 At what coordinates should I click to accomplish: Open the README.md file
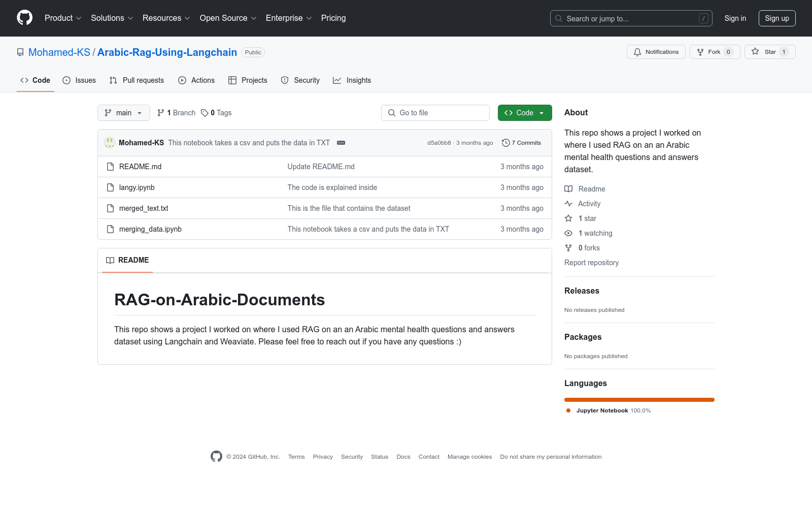pyautogui.click(x=140, y=167)
